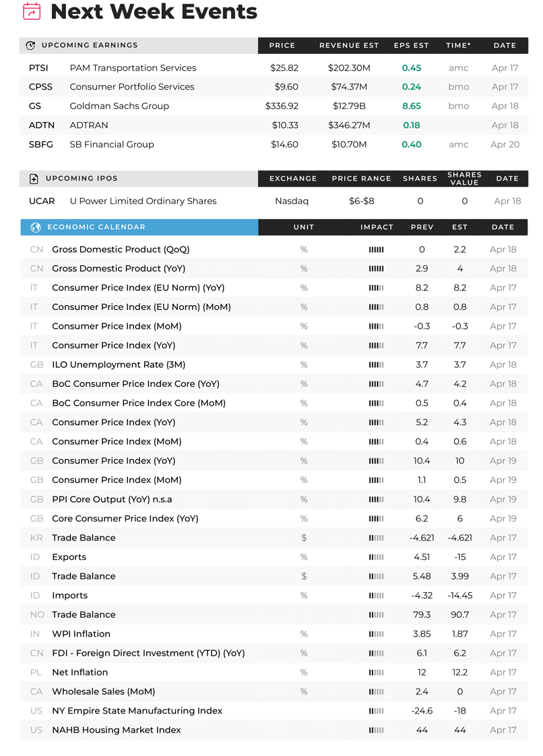Select the Economic Calendar section header
Screen dimensions: 543x756
click(139, 227)
